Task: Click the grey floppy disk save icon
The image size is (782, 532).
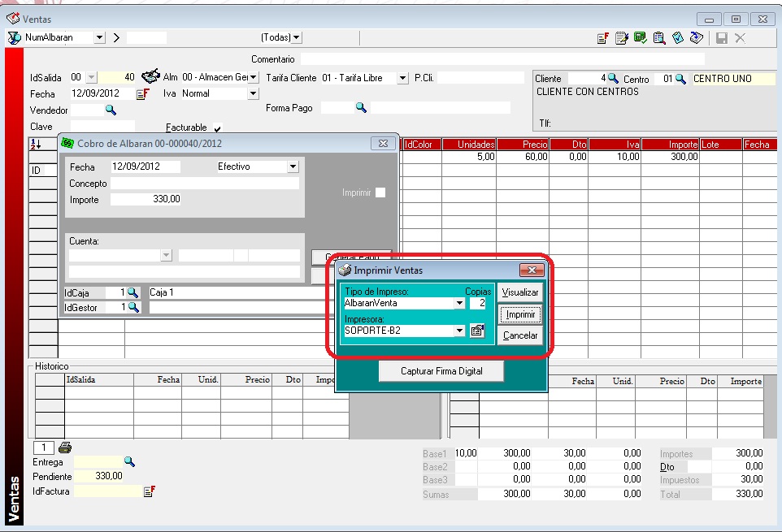Action: point(722,38)
